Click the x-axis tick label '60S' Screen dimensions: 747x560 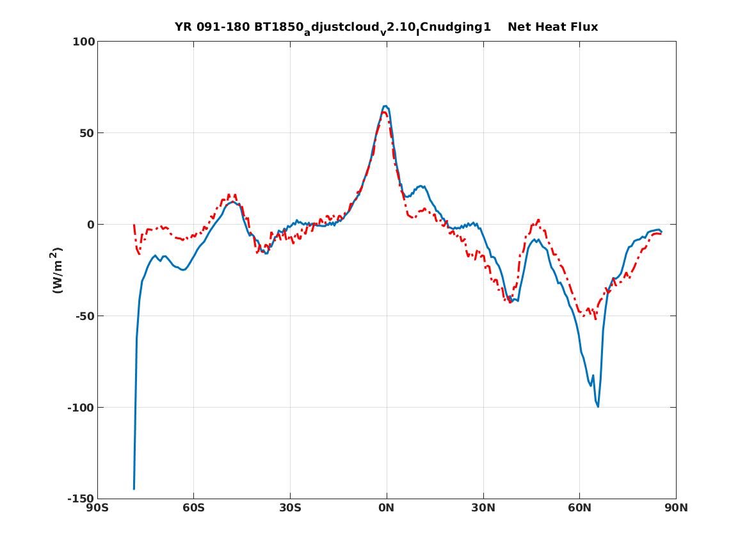coord(193,508)
